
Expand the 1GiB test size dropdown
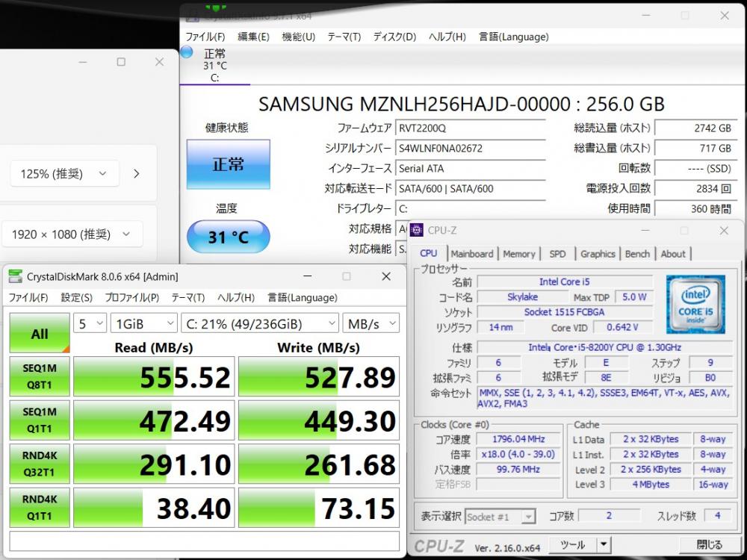142,323
